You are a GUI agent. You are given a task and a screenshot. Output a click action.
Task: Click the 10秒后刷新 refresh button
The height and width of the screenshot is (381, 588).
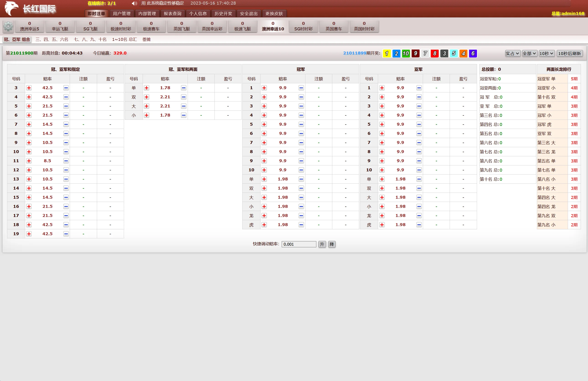570,53
